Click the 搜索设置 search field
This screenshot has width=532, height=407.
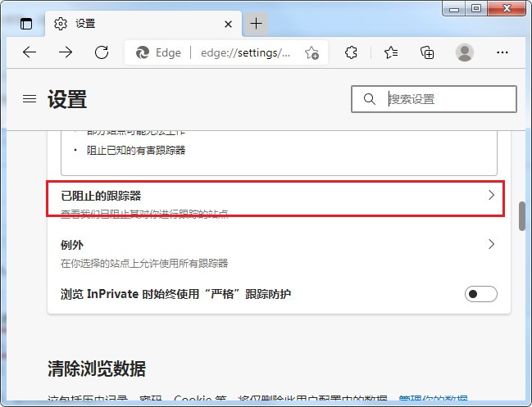[x=434, y=99]
